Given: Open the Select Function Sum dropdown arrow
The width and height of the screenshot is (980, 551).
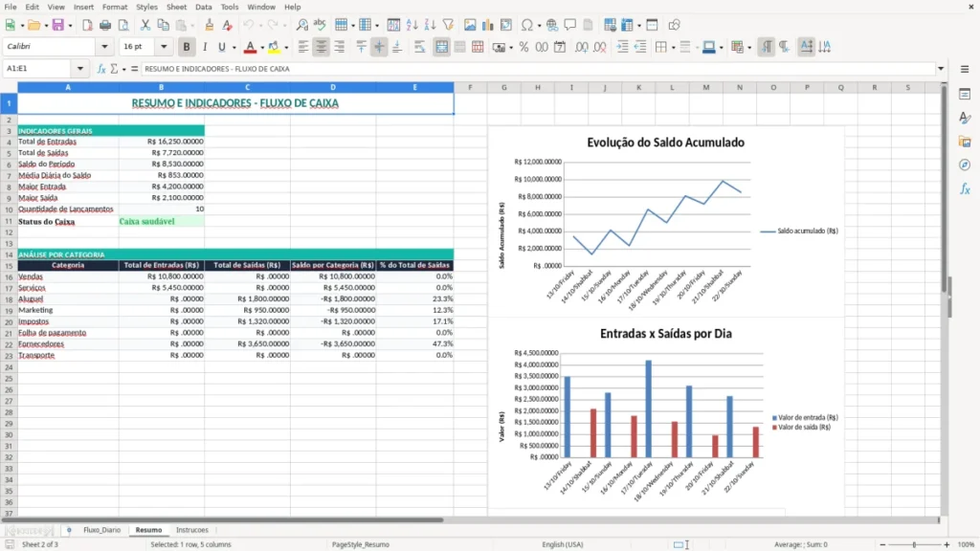Looking at the screenshot, I should pos(123,69).
